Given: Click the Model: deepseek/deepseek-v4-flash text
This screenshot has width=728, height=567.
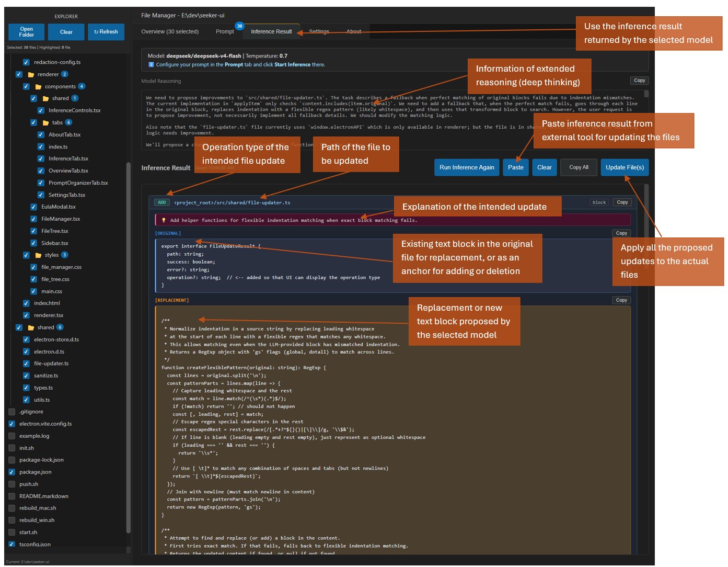Looking at the screenshot, I should tap(194, 56).
